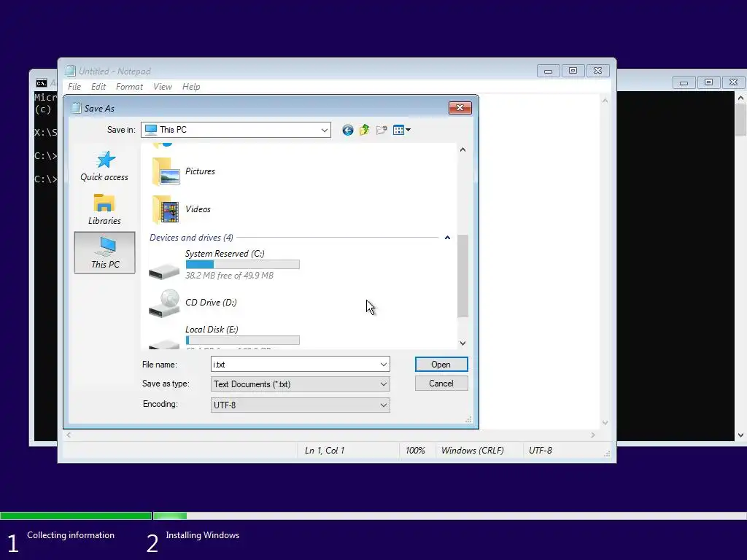Select Quick access in the places bar
The image size is (747, 560).
click(104, 166)
